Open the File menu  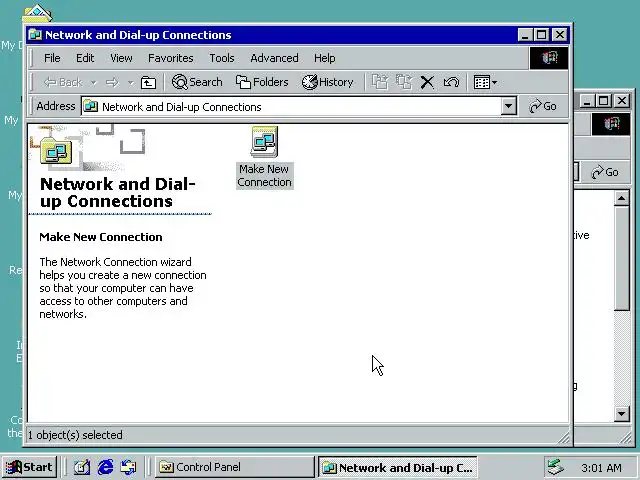coord(52,58)
